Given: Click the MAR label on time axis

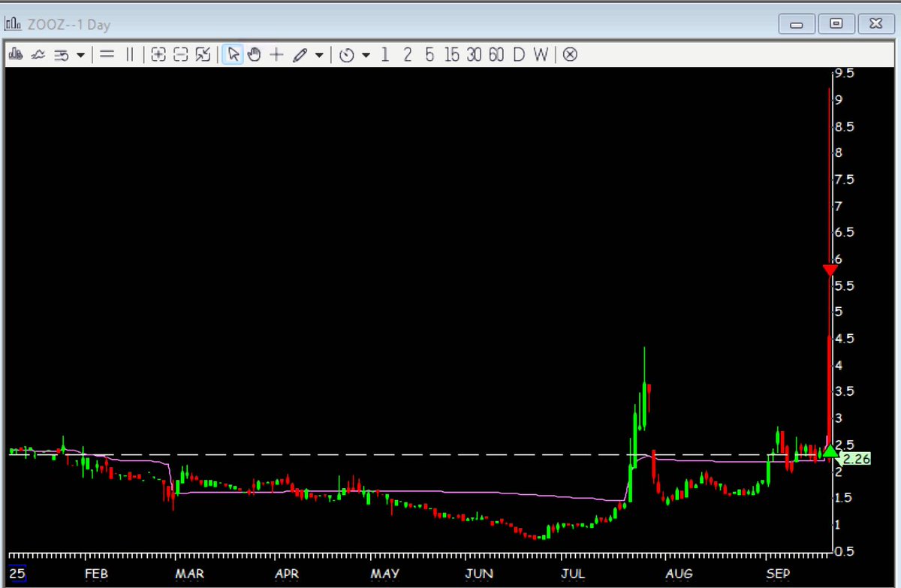Looking at the screenshot, I should click(190, 574).
